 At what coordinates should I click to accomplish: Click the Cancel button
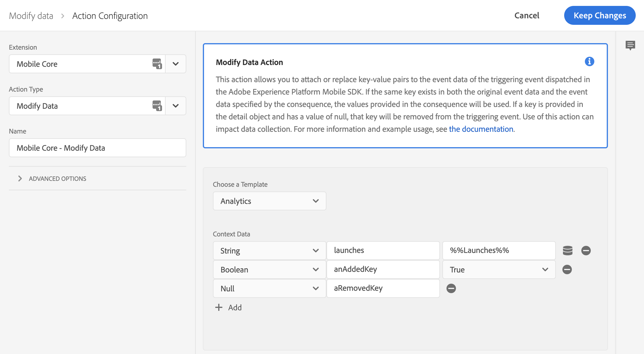pos(527,15)
